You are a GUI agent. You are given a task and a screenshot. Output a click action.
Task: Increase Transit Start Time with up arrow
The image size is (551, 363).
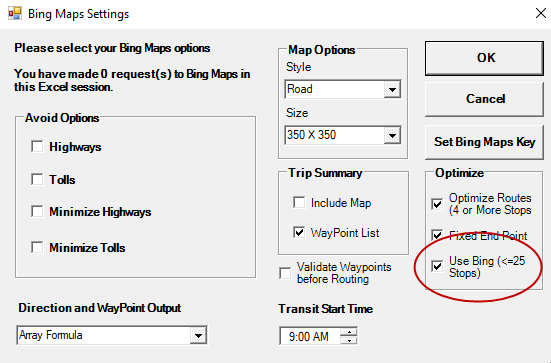click(349, 332)
